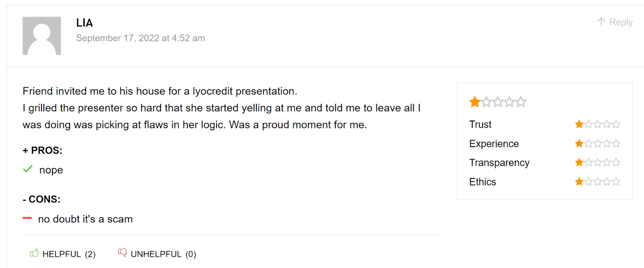Mark review as HELPFUL
Image resolution: width=644 pixels, height=268 pixels.
pos(68,254)
